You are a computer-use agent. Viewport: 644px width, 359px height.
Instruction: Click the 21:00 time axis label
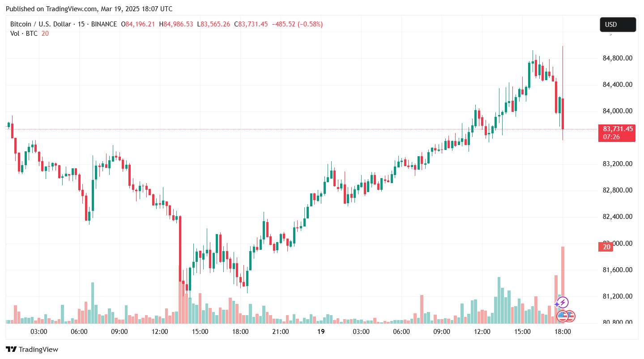coord(281,332)
